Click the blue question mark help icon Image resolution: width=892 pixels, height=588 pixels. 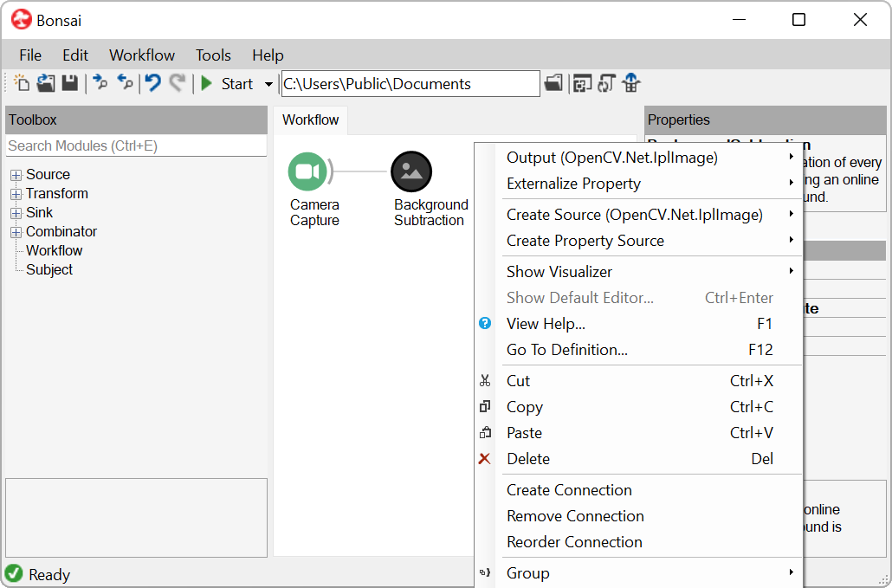[x=485, y=323]
